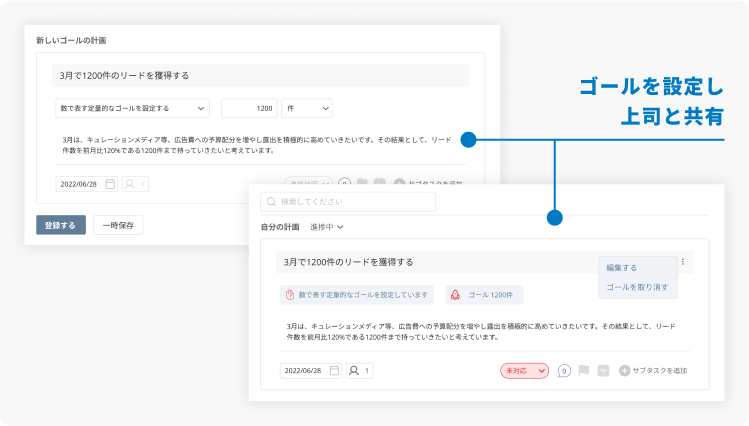Select 編集する from the context menu
Image resolution: width=749 pixels, height=426 pixels.
tap(622, 268)
